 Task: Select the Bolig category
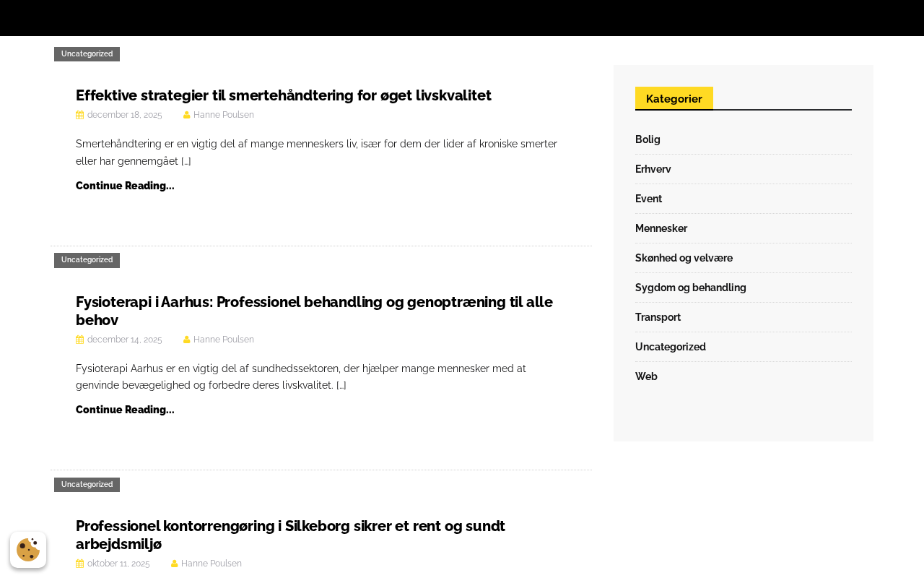pyautogui.click(x=648, y=139)
